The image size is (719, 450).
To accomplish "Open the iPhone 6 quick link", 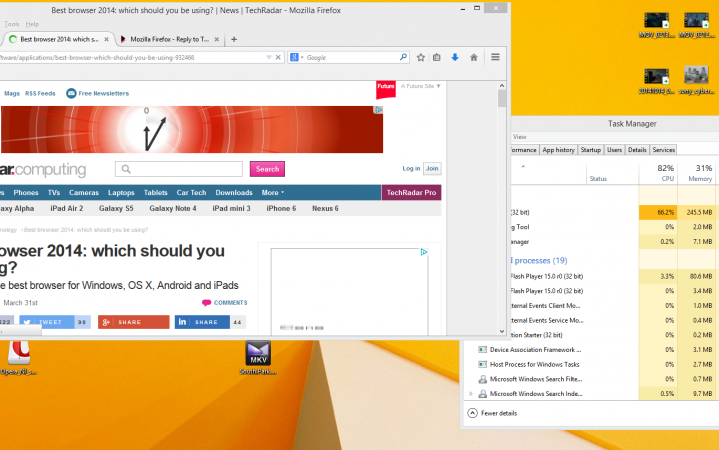I will point(281,208).
